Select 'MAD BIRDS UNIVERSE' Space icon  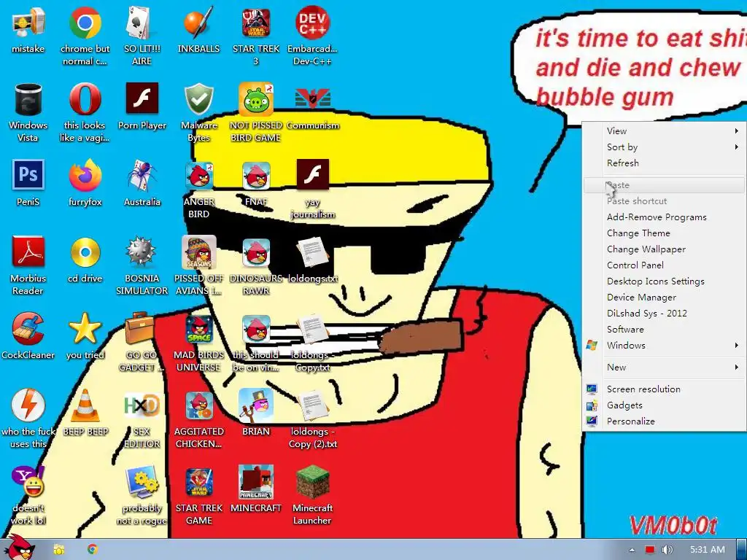click(198, 343)
